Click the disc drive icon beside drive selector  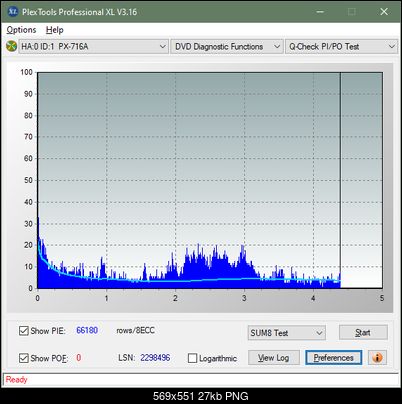pyautogui.click(x=11, y=46)
